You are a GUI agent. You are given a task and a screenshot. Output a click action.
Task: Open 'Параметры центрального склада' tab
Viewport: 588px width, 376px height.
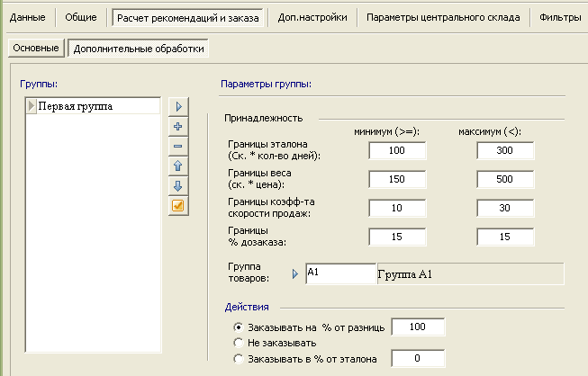point(443,17)
